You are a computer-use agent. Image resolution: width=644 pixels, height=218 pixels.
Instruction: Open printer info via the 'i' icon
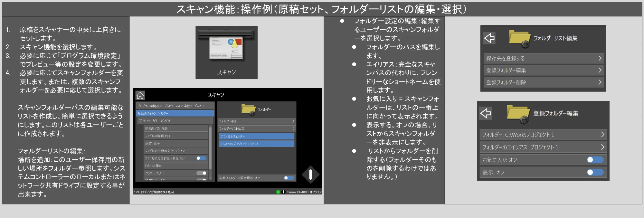tap(283, 192)
